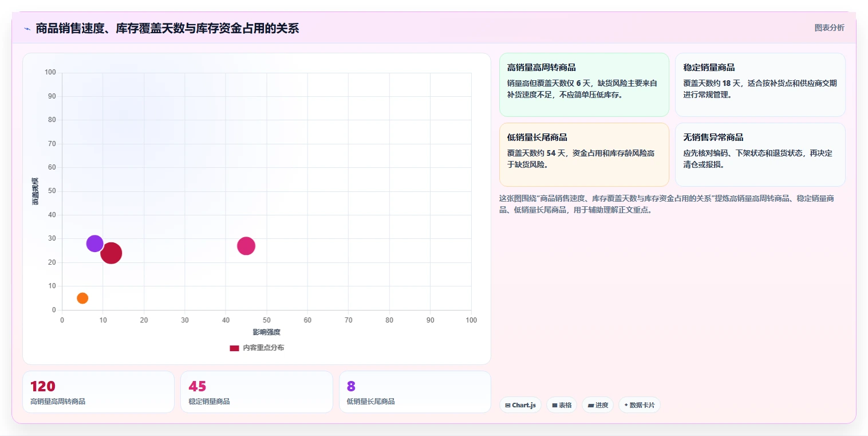Click the lightning icon beside the chart title
Screen dimensions: 868x436
point(27,29)
